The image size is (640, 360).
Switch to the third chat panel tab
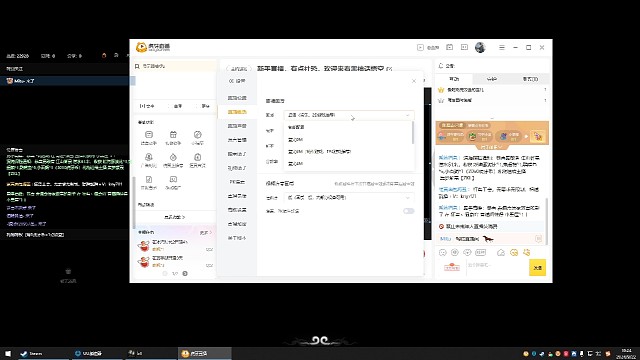tap(530, 79)
